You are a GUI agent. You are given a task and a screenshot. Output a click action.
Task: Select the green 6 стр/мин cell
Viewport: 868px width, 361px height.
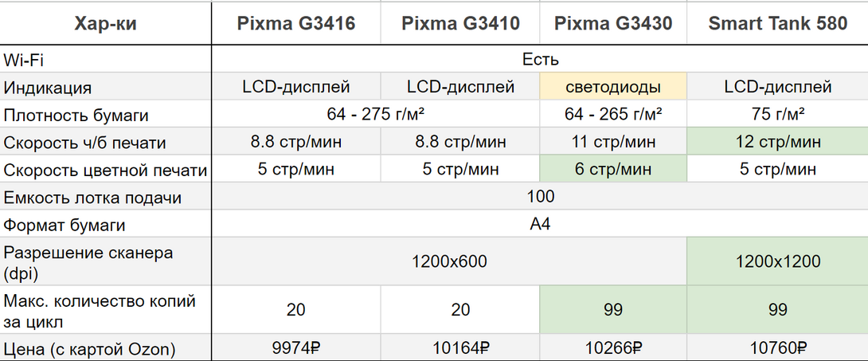click(x=612, y=169)
